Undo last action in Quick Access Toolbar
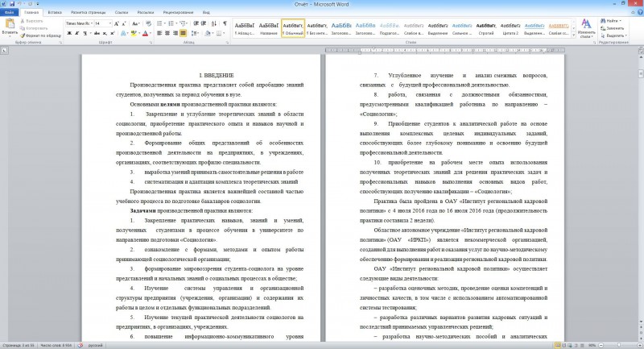The image size is (644, 349). click(x=19, y=4)
